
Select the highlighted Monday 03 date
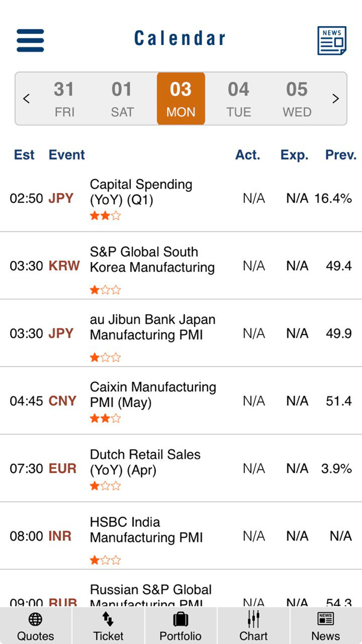click(x=181, y=99)
